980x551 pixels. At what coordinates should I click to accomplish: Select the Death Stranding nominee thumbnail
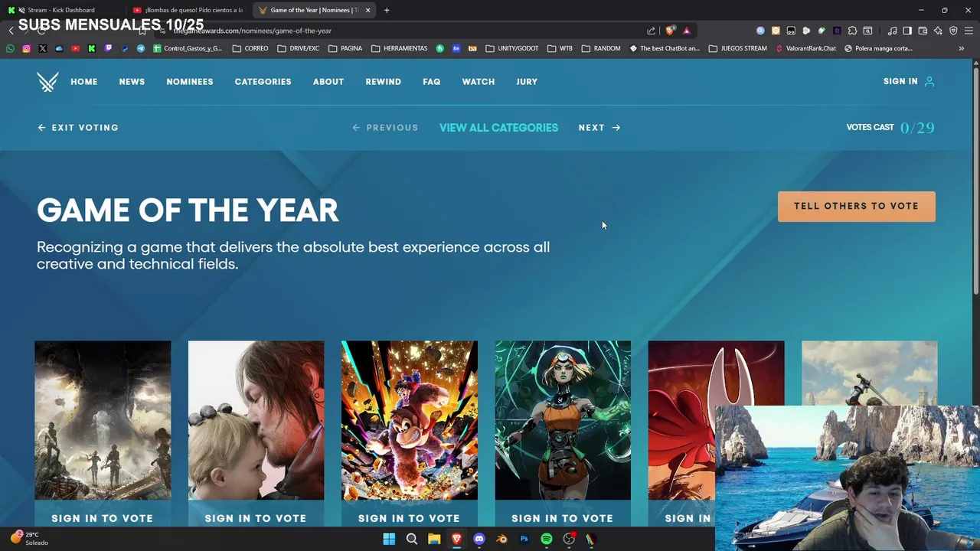[x=256, y=420]
